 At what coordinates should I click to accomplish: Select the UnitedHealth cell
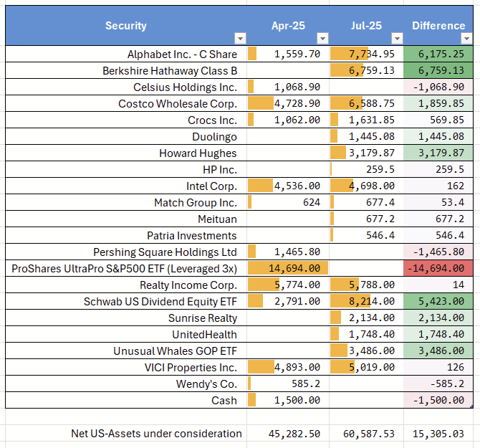[x=126, y=335]
